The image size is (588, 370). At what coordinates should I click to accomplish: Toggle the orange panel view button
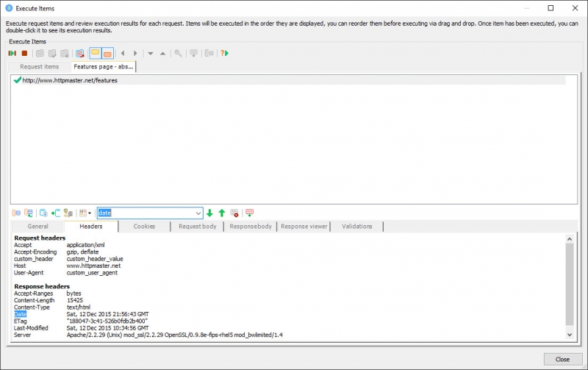pyautogui.click(x=107, y=53)
